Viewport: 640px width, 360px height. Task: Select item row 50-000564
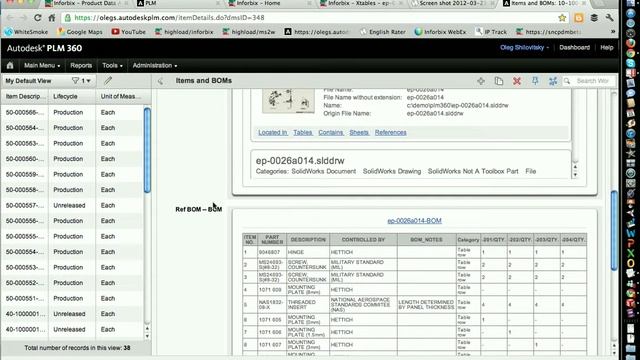pos(73,128)
